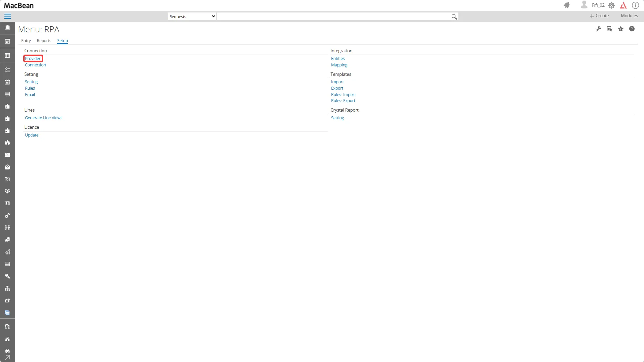Open the help question mark icon
This screenshot has height=362, width=644.
pos(633,29)
